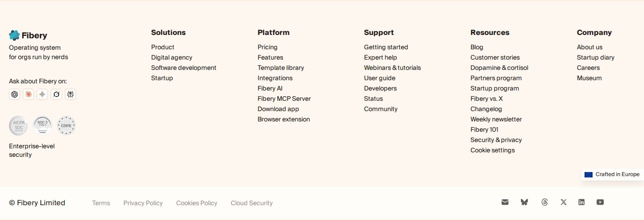Open Browser extension link
644x220 pixels.
tap(284, 119)
